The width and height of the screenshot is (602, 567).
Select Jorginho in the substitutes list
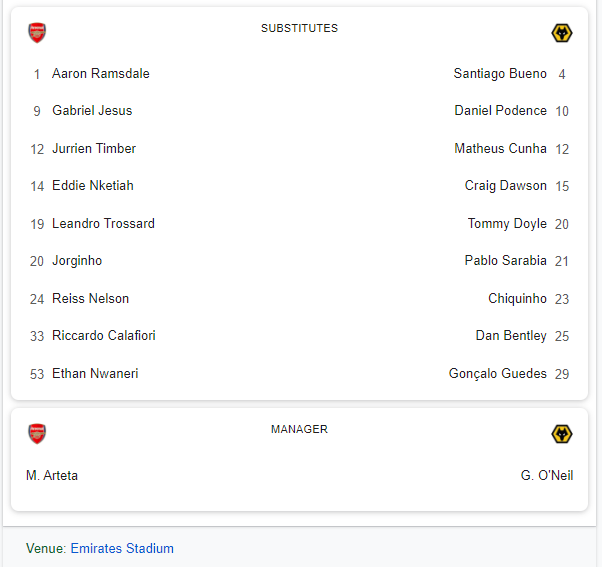pyautogui.click(x=77, y=261)
